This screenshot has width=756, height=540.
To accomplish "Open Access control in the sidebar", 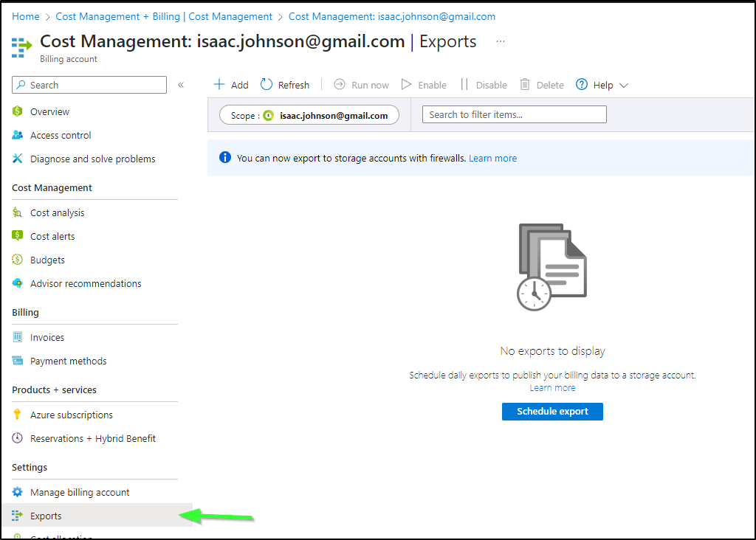I will click(61, 135).
